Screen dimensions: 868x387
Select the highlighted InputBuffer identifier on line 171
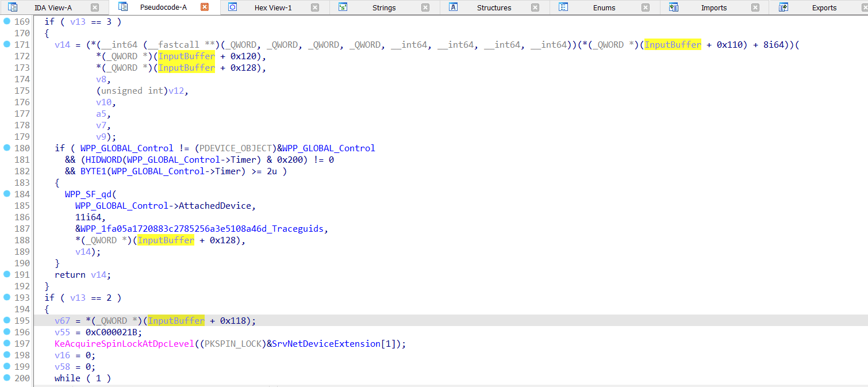coord(673,44)
